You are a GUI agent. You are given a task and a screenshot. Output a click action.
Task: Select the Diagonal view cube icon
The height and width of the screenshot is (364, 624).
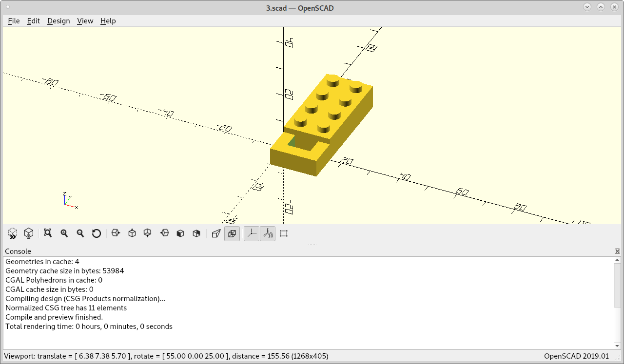196,233
